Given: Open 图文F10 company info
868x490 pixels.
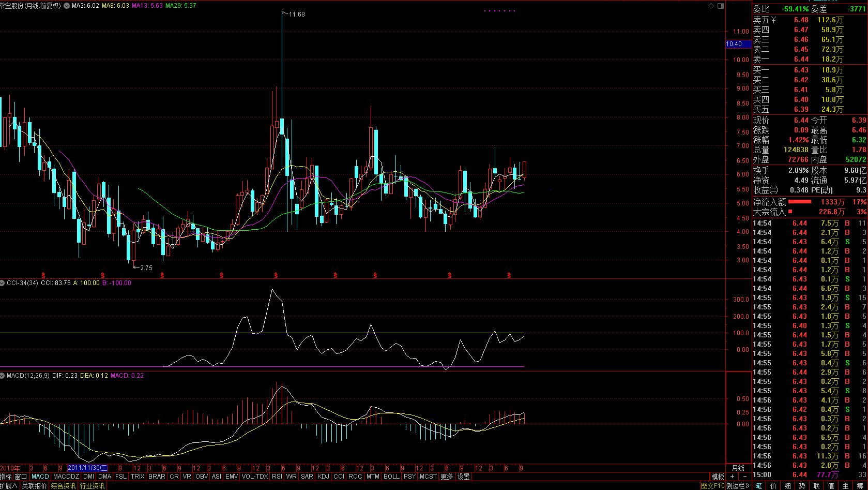Looking at the screenshot, I should click(713, 486).
